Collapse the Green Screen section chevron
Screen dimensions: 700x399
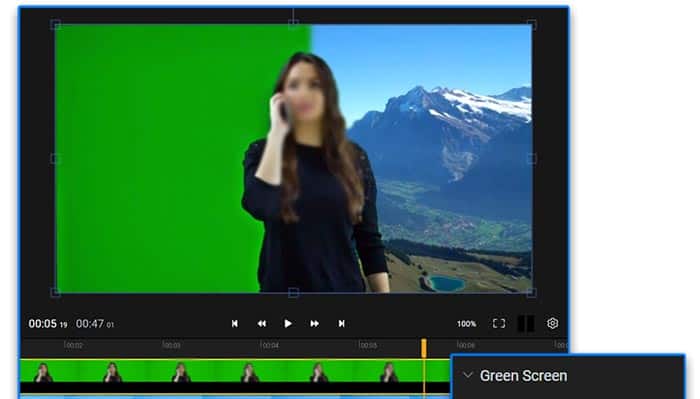tap(467, 375)
